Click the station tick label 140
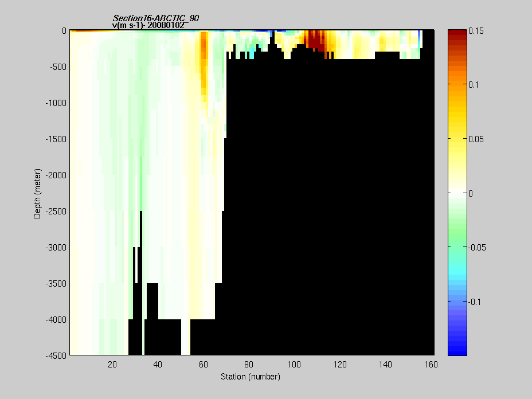532x399 pixels. click(385, 365)
